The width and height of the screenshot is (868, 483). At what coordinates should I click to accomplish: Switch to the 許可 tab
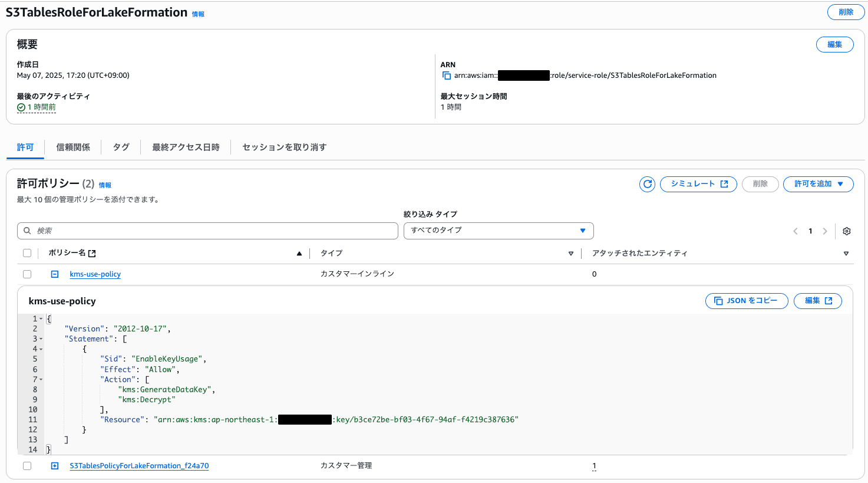click(x=25, y=147)
